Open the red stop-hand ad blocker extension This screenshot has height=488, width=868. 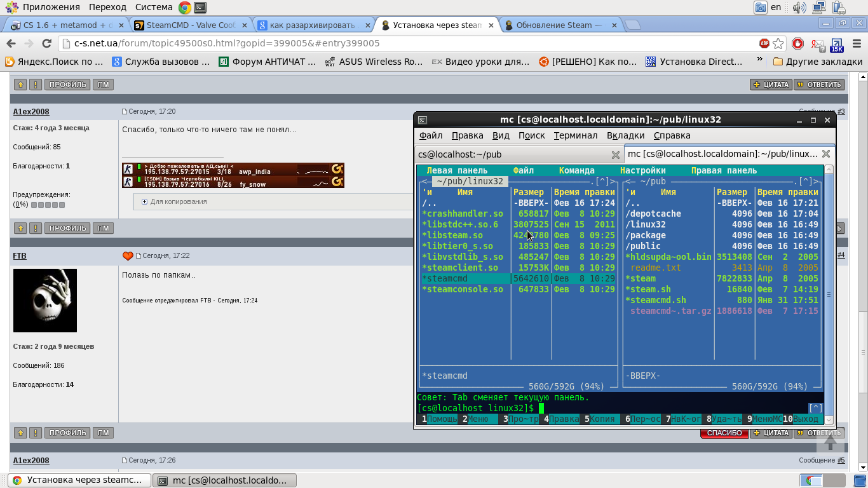798,43
